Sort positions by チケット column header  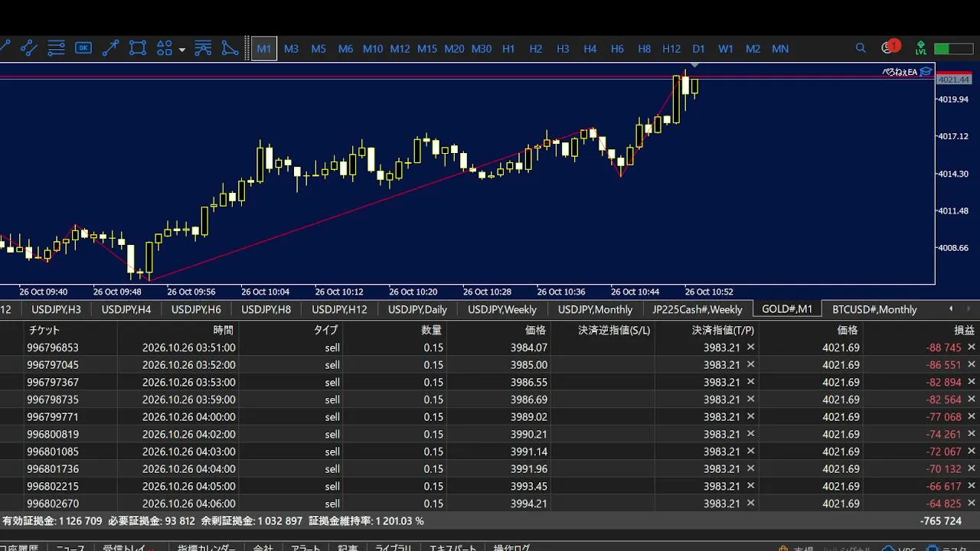[45, 330]
